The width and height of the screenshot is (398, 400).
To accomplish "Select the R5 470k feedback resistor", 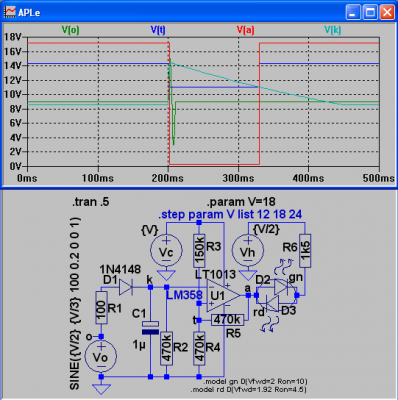I will tap(227, 320).
